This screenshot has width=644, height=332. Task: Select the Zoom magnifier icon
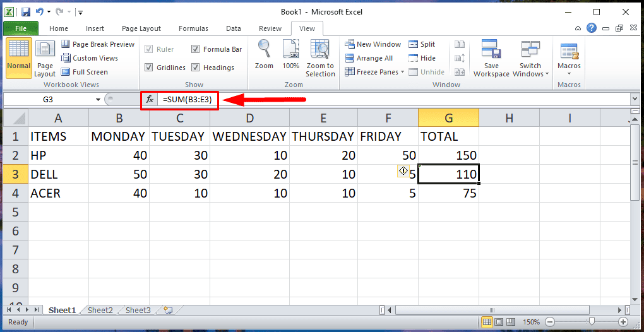[264, 49]
